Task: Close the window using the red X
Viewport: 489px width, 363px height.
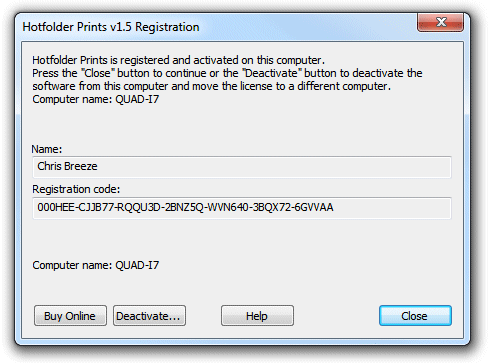Action: (x=440, y=22)
